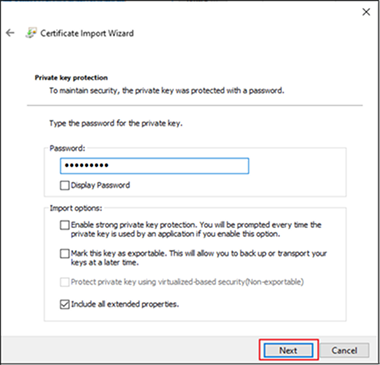Click the Certificate Import Wizard title text
380x365 pixels.
coord(87,33)
